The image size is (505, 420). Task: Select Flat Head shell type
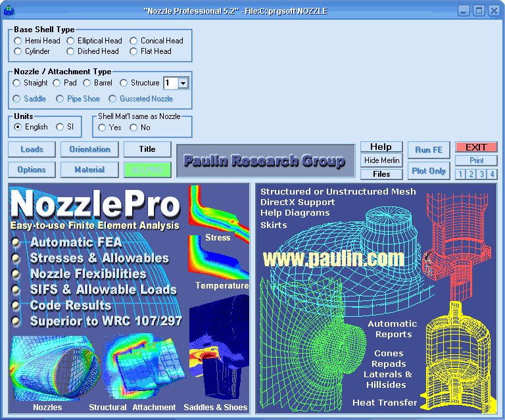point(133,51)
